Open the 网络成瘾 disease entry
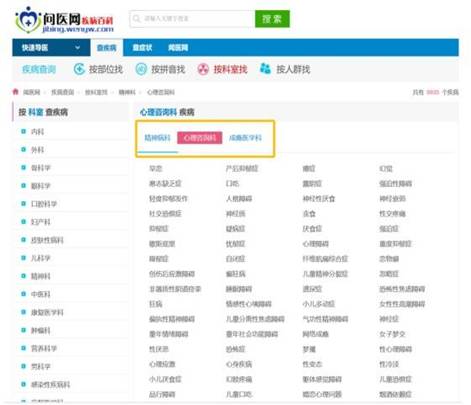This screenshot has width=471, height=405. click(x=315, y=334)
